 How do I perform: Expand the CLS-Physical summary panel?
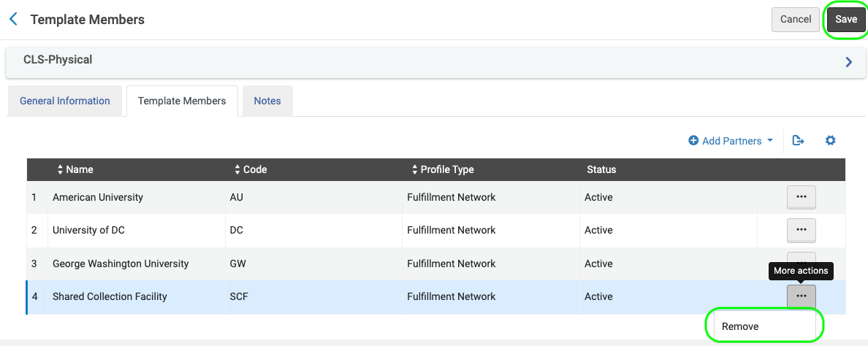pos(848,63)
